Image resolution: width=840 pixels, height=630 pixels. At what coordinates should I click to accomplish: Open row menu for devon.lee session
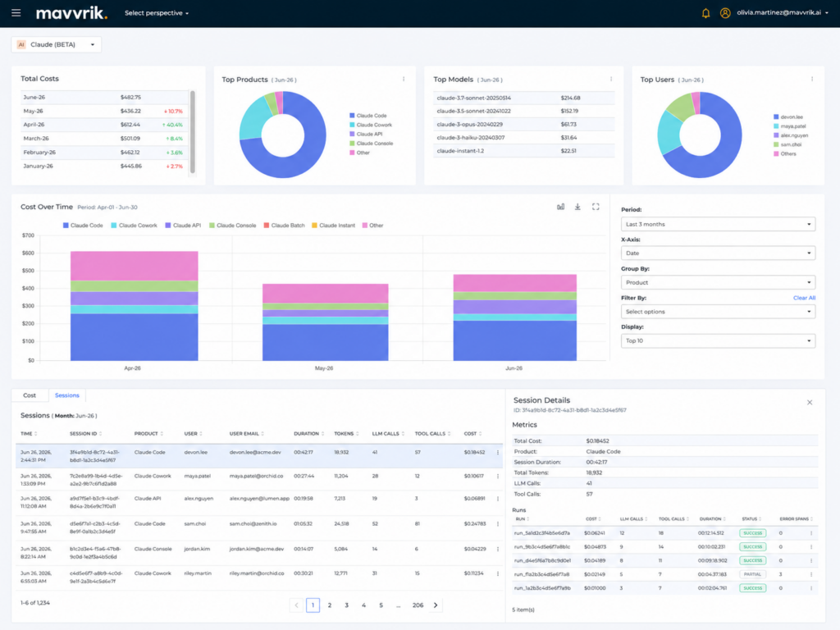point(498,453)
